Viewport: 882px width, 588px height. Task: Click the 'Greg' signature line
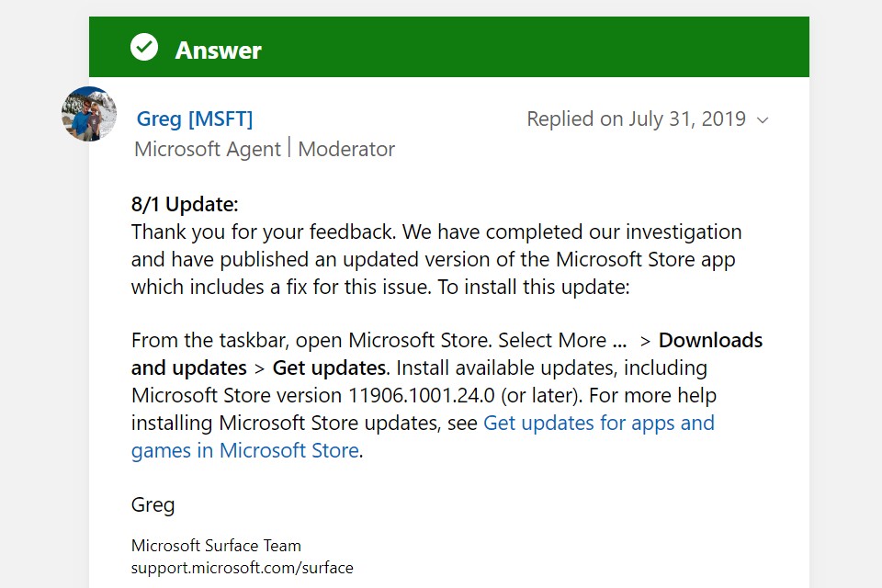[x=153, y=505]
